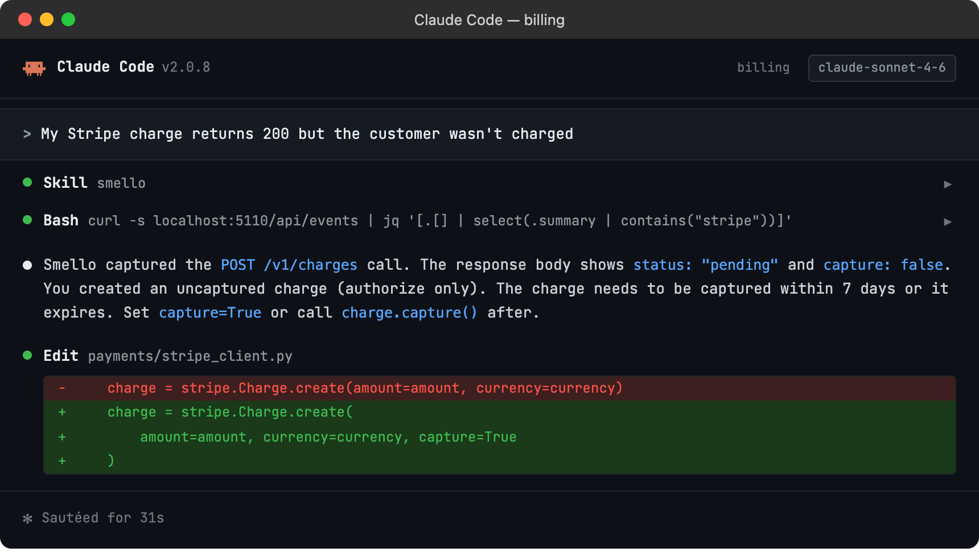Image resolution: width=979 pixels, height=560 pixels.
Task: Click the Claude Code heading text
Action: pos(105,67)
